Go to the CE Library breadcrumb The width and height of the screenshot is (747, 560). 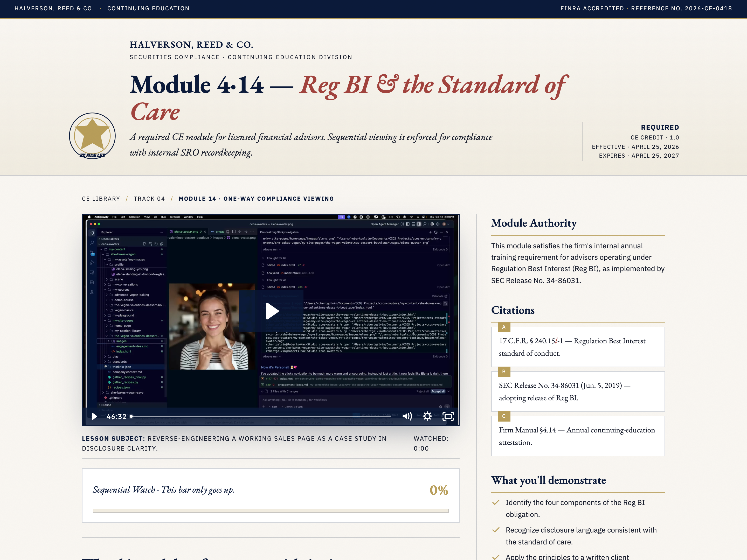pyautogui.click(x=101, y=199)
